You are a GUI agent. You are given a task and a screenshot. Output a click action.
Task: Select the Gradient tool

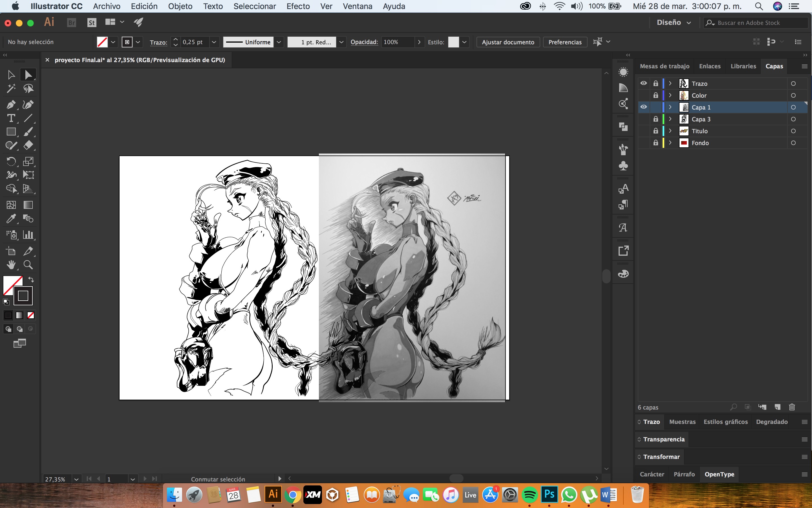click(x=28, y=205)
